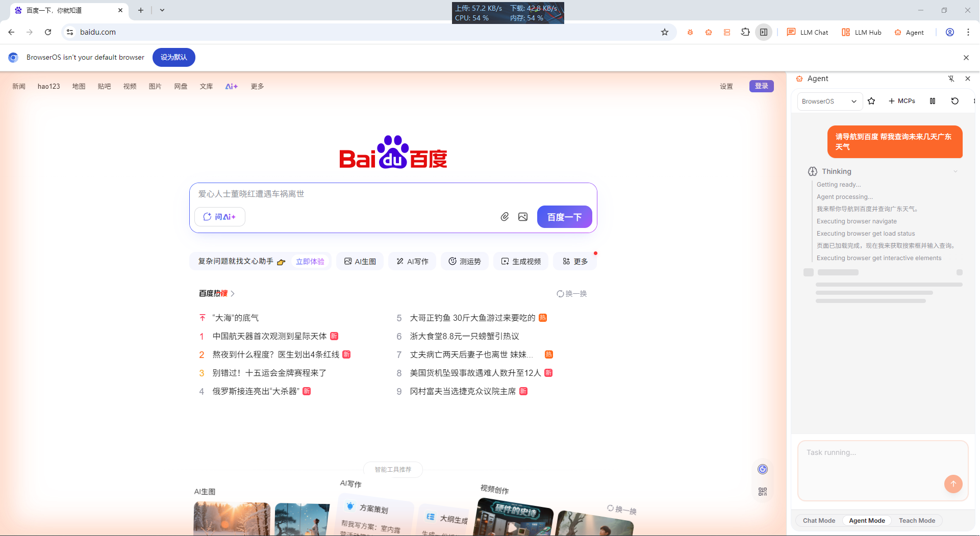Reset the Agent conversation
Screen dimensions: 980x536
pos(955,101)
